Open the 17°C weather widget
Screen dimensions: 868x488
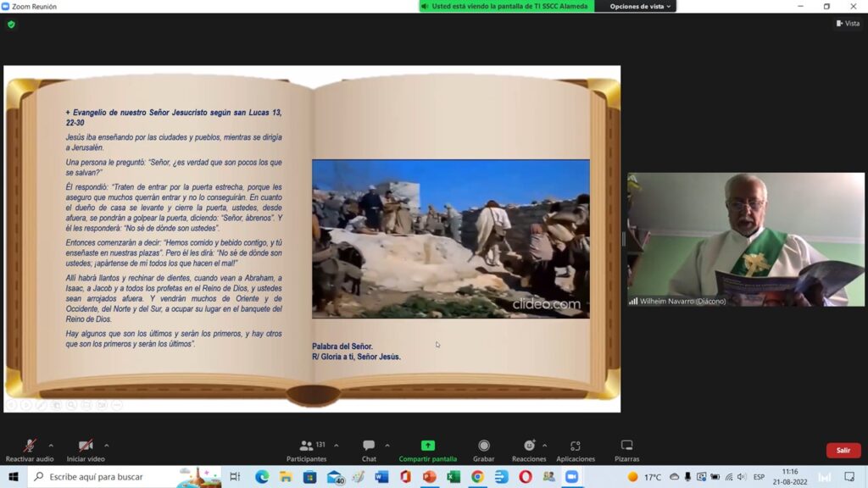[644, 476]
